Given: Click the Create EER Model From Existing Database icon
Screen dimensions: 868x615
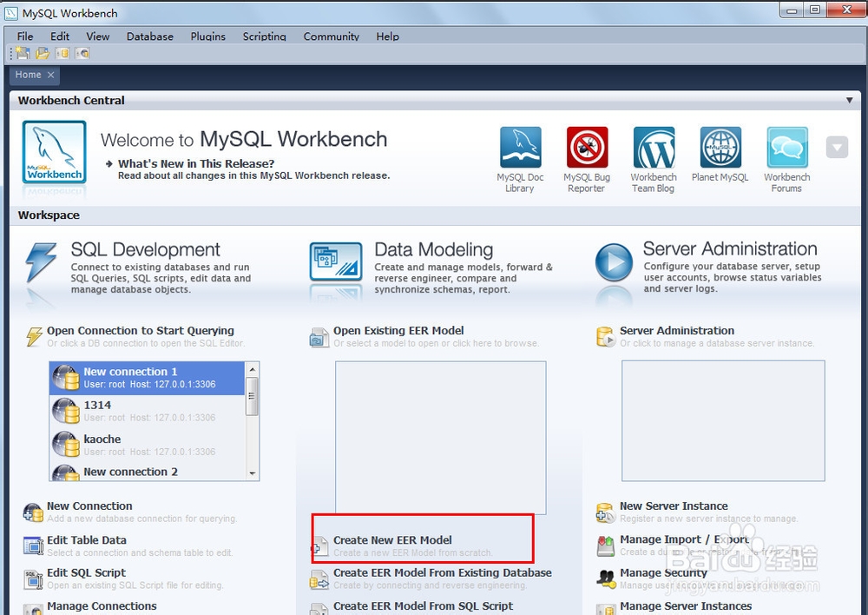Looking at the screenshot, I should point(319,579).
